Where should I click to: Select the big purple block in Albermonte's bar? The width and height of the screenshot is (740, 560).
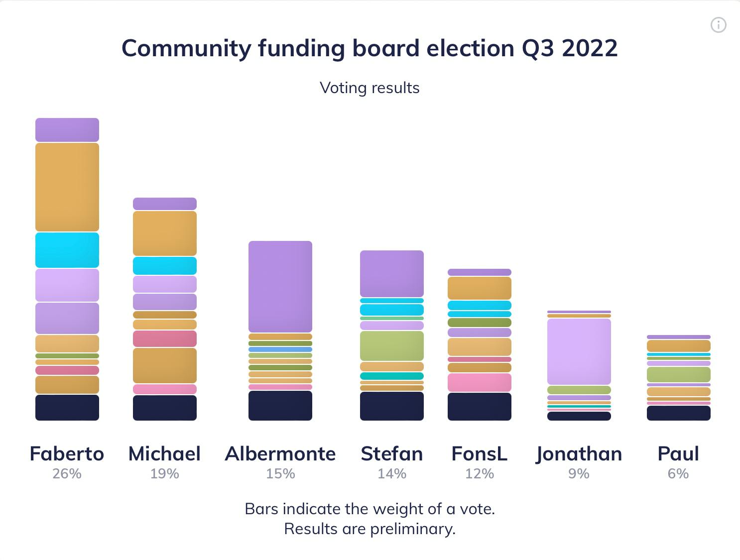tap(280, 287)
